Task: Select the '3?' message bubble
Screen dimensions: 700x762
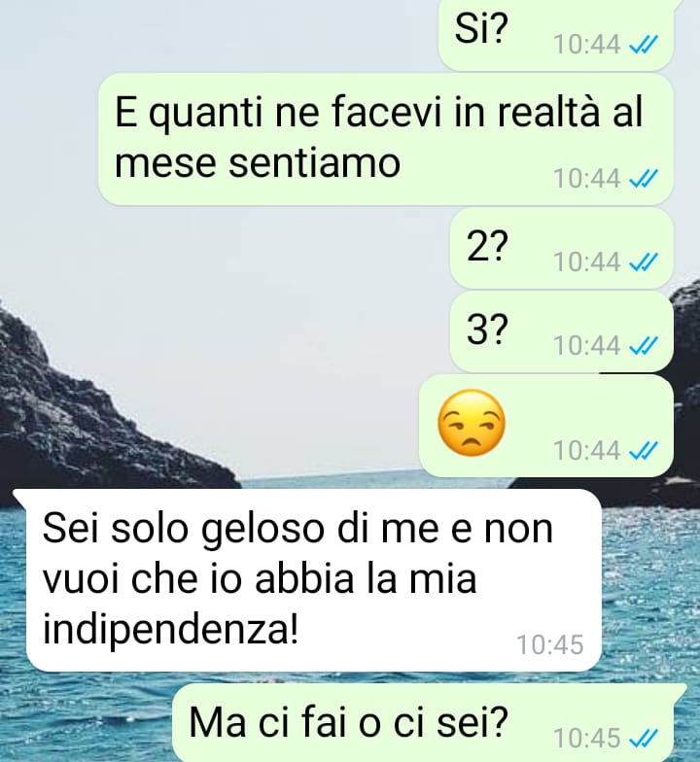Action: click(562, 332)
